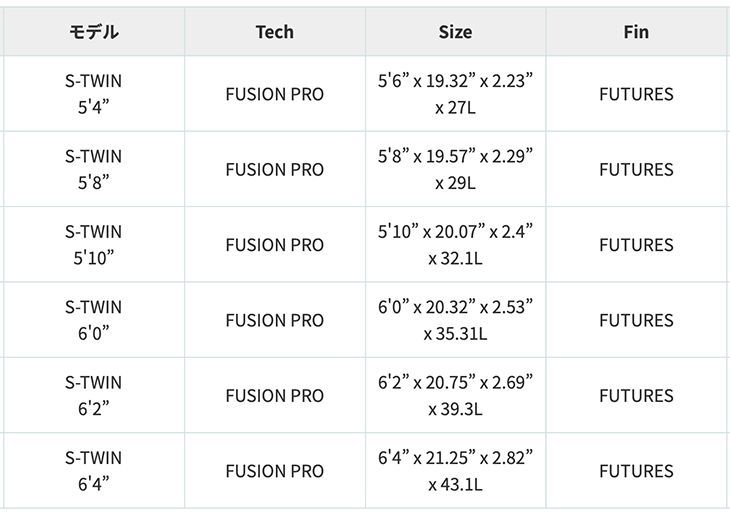The height and width of the screenshot is (515, 730).
Task: Select the S-TWIN 6'2” model cell
Action: click(x=94, y=396)
